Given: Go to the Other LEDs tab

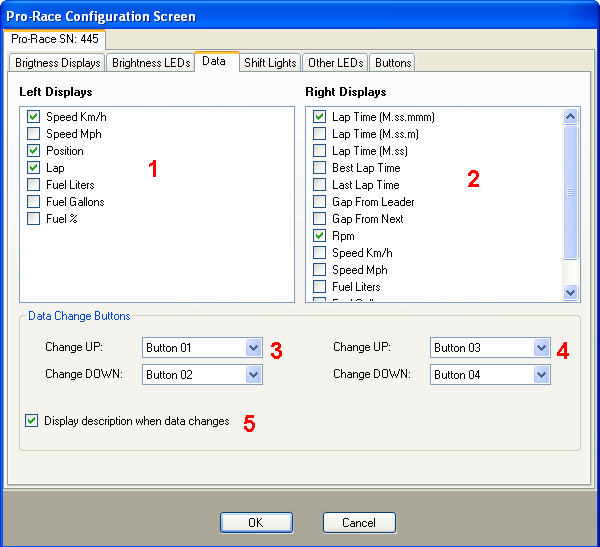Looking at the screenshot, I should click(x=335, y=63).
